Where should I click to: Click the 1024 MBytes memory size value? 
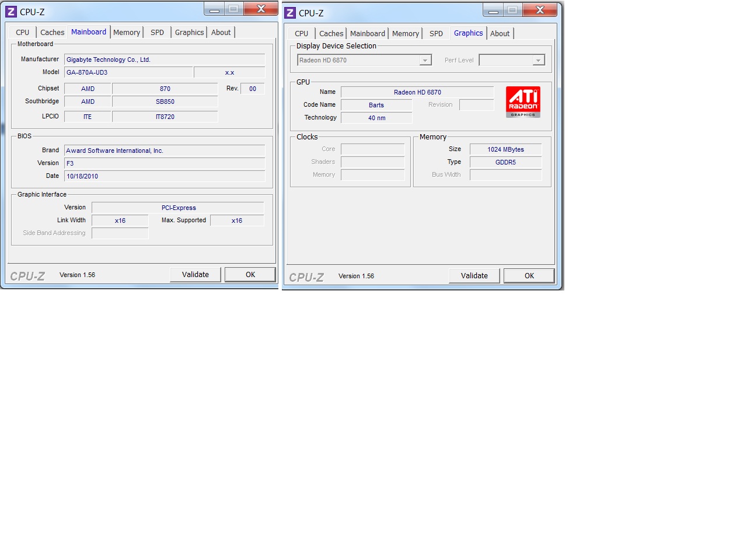tap(506, 149)
